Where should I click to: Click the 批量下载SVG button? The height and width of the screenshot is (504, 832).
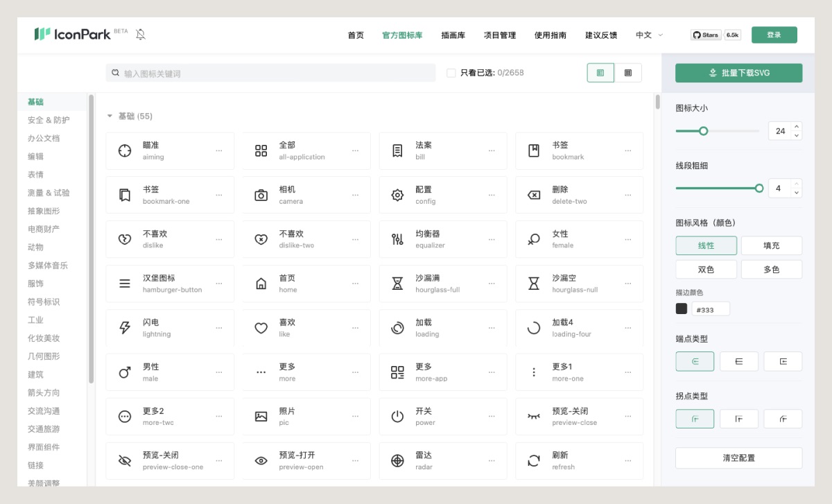[739, 73]
